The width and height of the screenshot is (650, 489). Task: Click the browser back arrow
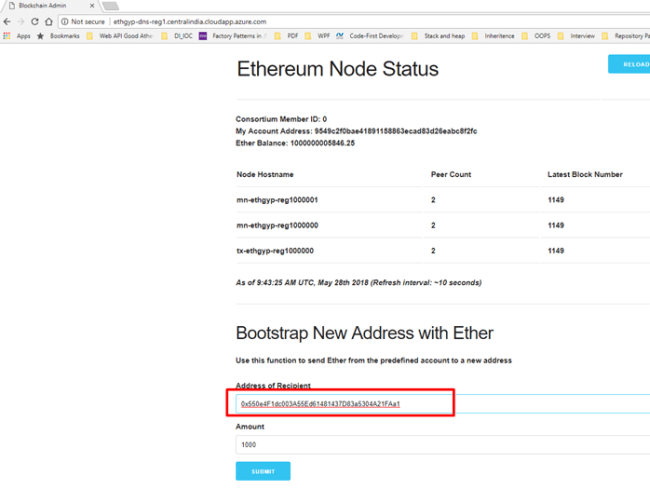[x=7, y=20]
